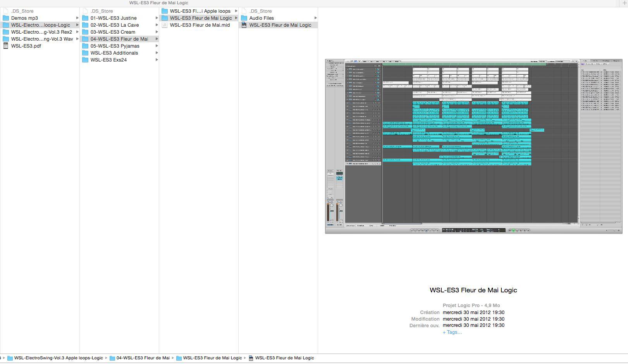Click the 04-WSL-ES3 Fleur de Mai folder icon
628x364 pixels.
point(85,39)
